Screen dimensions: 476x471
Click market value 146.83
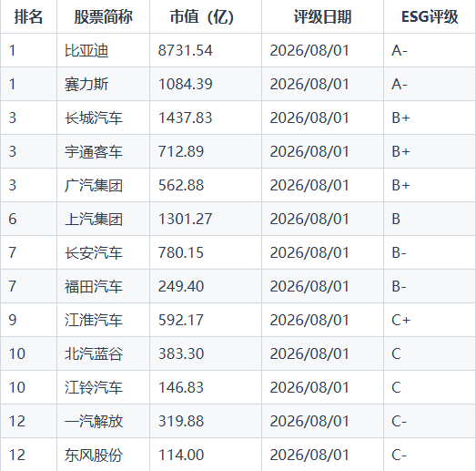pyautogui.click(x=181, y=388)
